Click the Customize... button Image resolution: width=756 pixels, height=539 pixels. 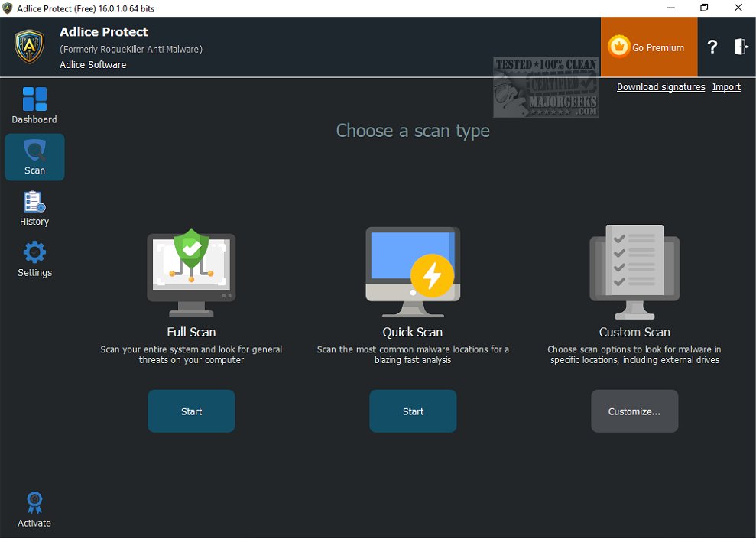click(634, 411)
